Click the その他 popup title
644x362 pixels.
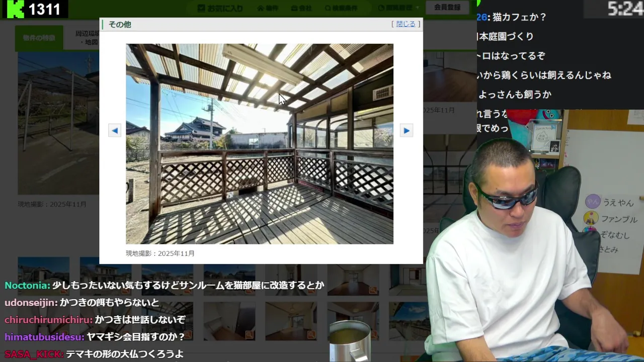pyautogui.click(x=120, y=24)
